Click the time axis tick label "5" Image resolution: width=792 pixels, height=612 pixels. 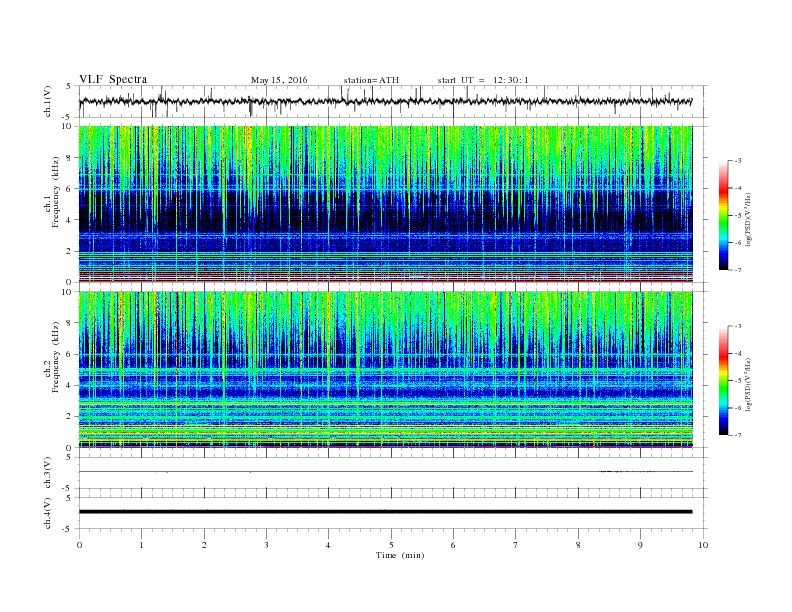pyautogui.click(x=391, y=545)
